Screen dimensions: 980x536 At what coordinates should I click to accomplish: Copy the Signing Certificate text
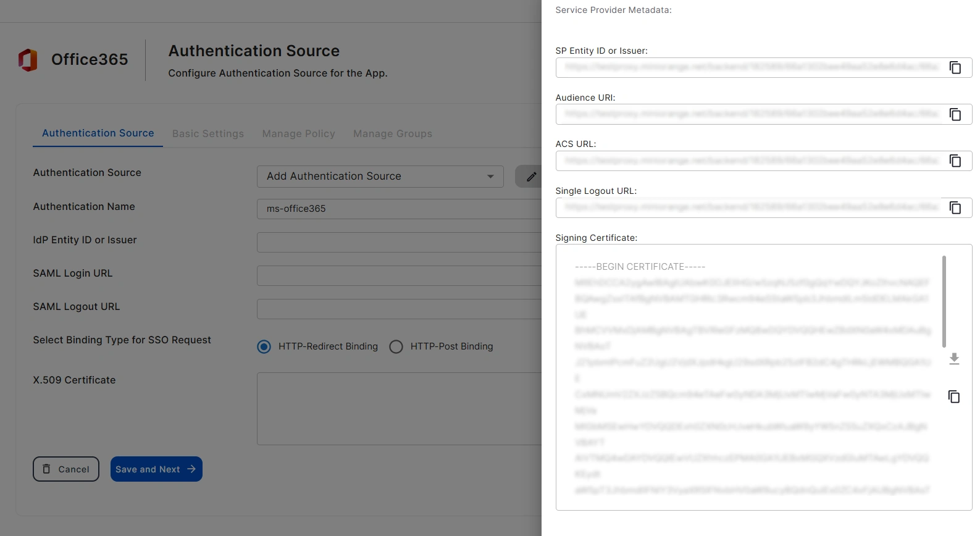954,396
